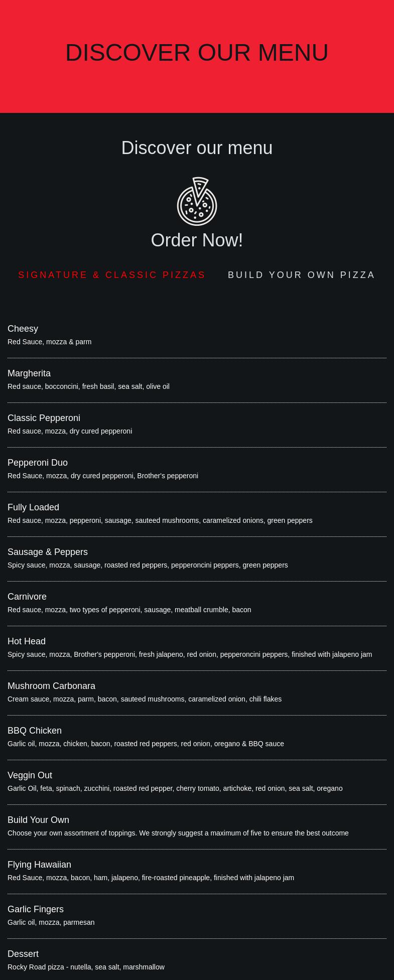
Task: Select the Veggin Out pizza
Action: (30, 775)
